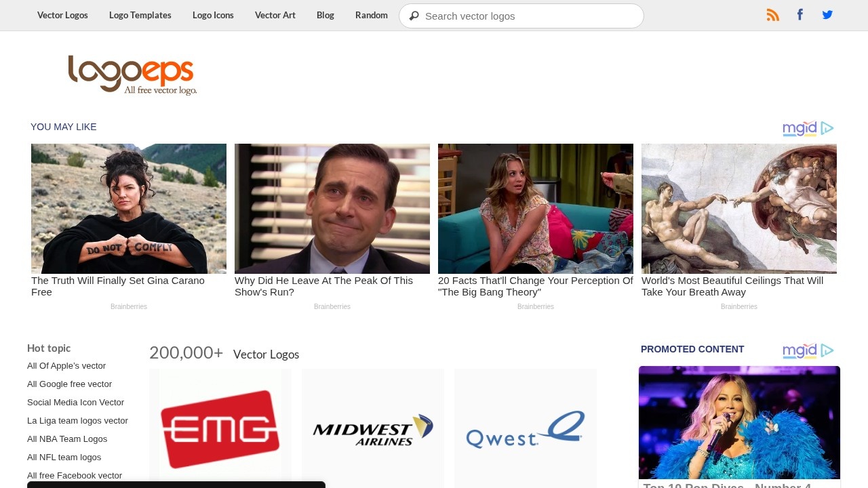
Task: Click the mgid icon beside Promoted Content
Action: coord(808,350)
